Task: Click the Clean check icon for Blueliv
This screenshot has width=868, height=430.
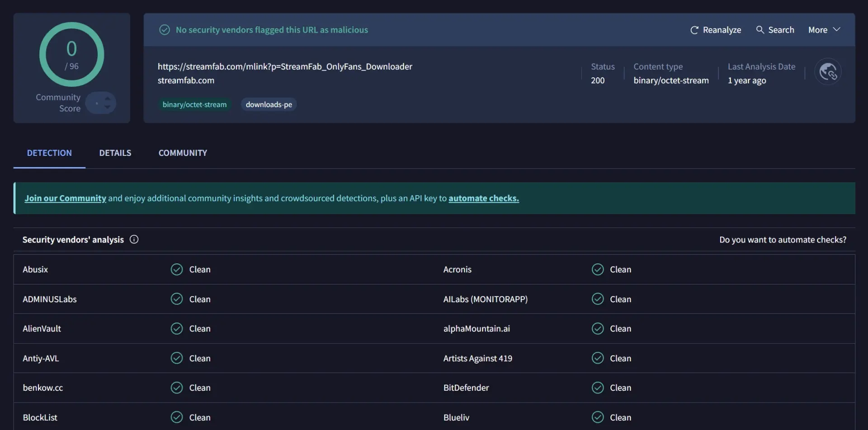Action: point(598,417)
